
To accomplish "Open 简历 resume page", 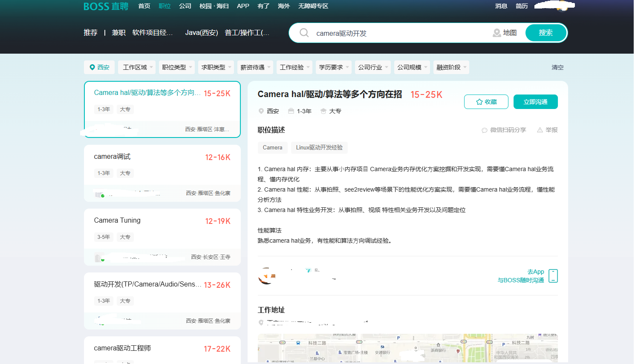I will point(522,6).
